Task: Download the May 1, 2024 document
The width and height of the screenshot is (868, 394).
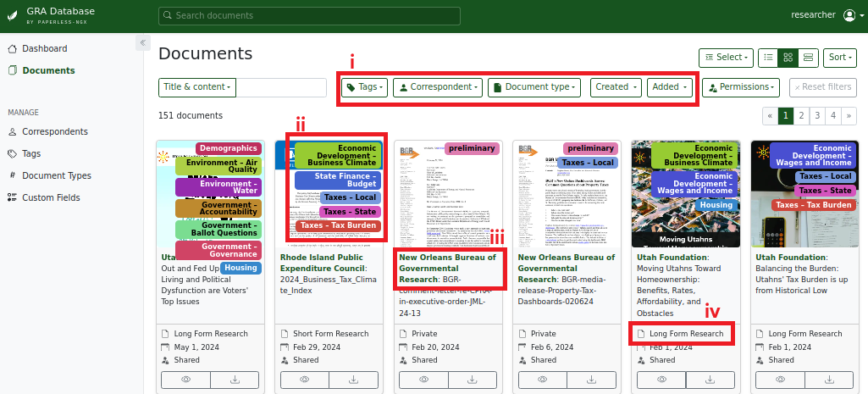Action: (235, 380)
